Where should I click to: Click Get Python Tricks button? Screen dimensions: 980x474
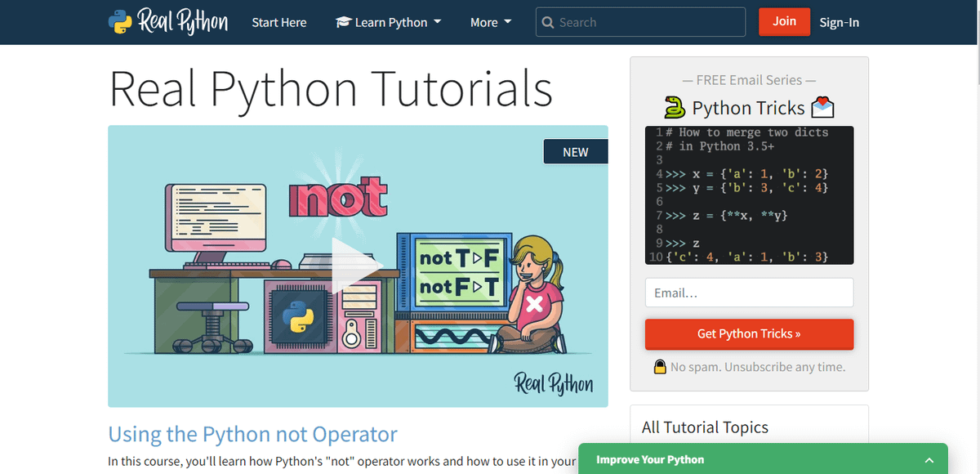[749, 334]
